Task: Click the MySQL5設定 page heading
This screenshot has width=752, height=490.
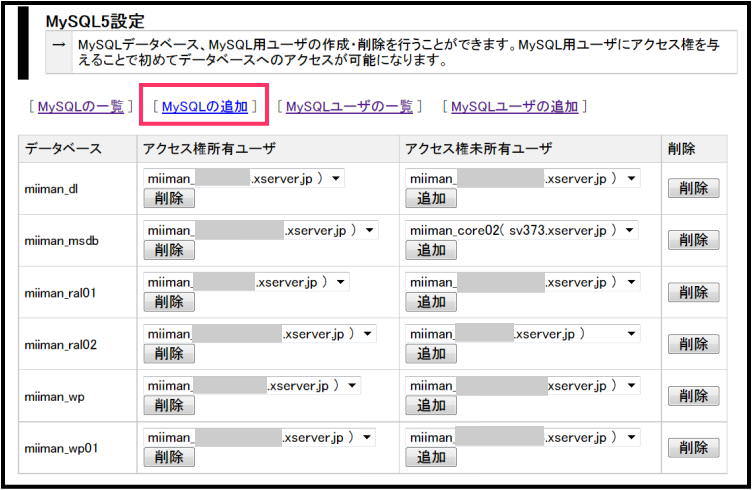Action: 95,21
